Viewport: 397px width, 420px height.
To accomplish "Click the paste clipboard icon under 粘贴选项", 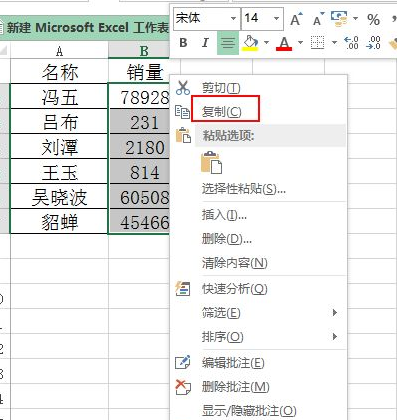I will [212, 162].
